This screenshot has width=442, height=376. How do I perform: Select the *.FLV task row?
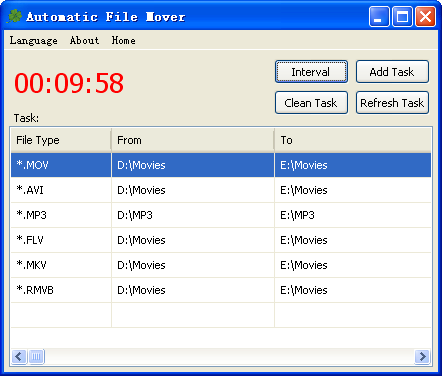click(221, 240)
